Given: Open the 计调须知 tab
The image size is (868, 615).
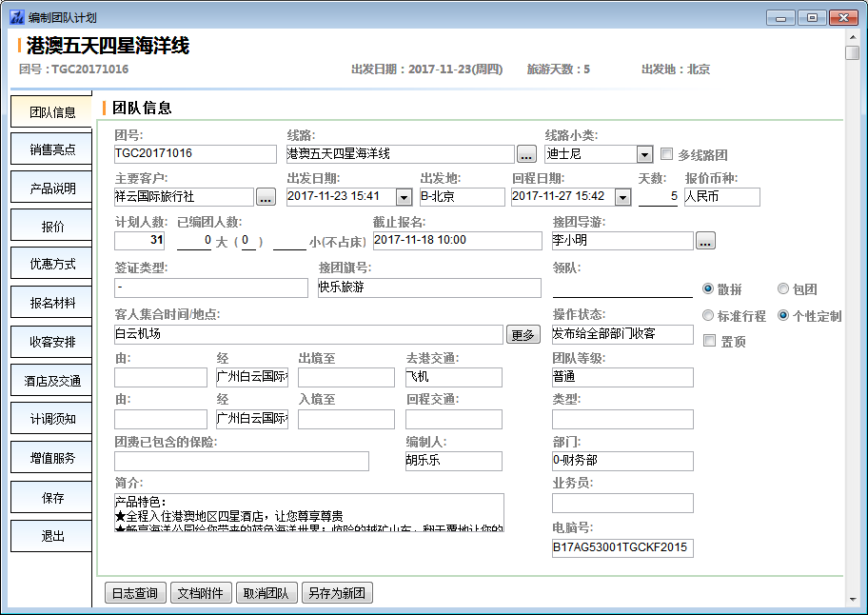Looking at the screenshot, I should tap(51, 419).
